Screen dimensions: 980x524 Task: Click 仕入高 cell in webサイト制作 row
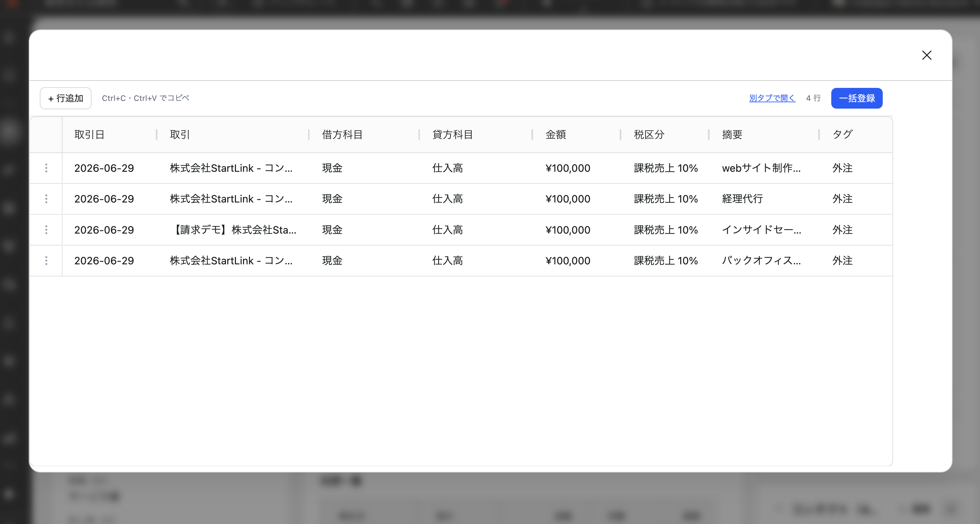(x=476, y=168)
